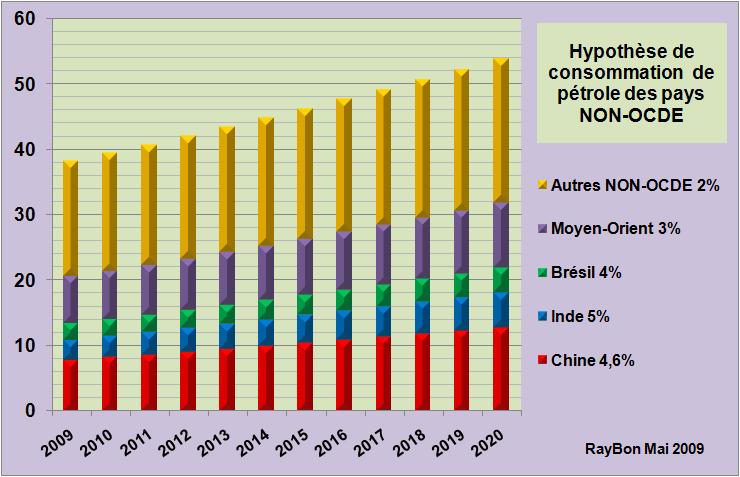
Task: Select the blue Inde legend marker
Action: click(x=545, y=317)
